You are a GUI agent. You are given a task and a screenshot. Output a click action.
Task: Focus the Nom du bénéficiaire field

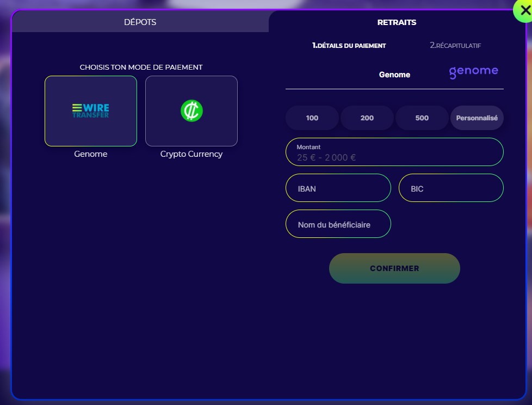(x=338, y=224)
